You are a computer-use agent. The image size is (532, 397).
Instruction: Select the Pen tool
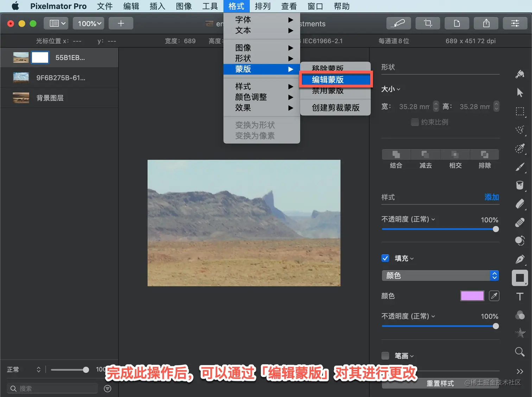(x=520, y=259)
